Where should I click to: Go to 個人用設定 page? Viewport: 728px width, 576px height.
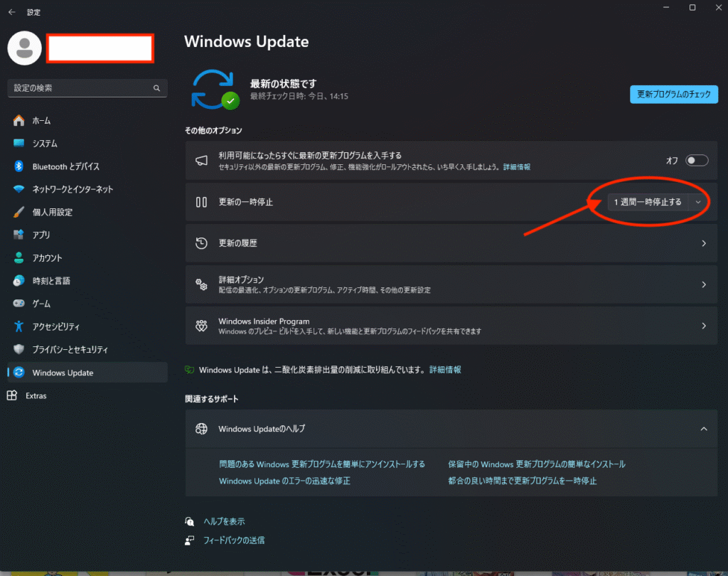point(87,213)
